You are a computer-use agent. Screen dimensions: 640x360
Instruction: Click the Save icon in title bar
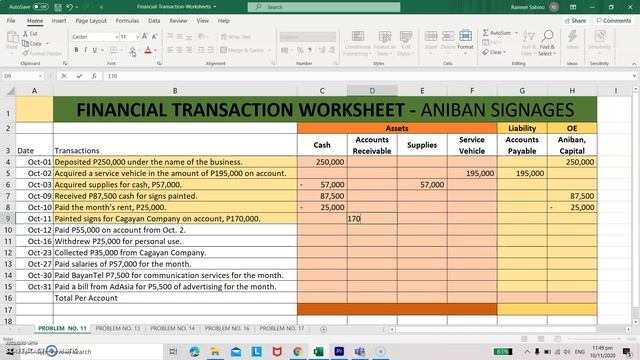pyautogui.click(x=58, y=7)
